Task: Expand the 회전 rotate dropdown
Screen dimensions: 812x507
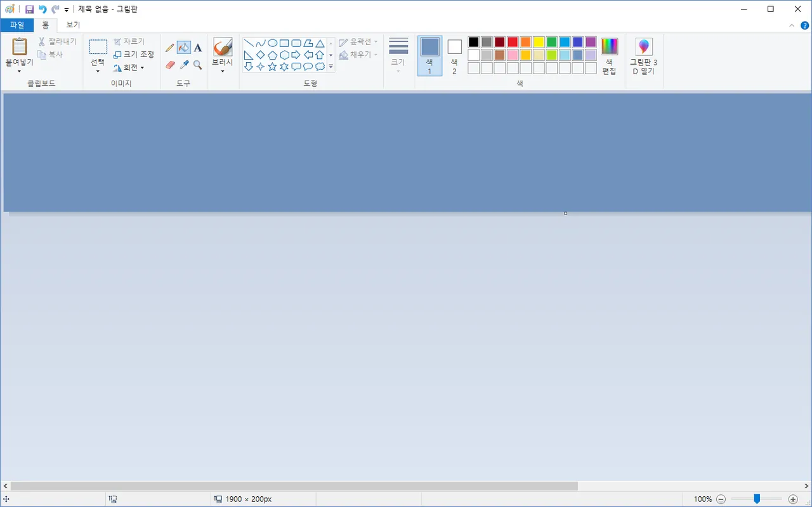Action: coord(142,68)
